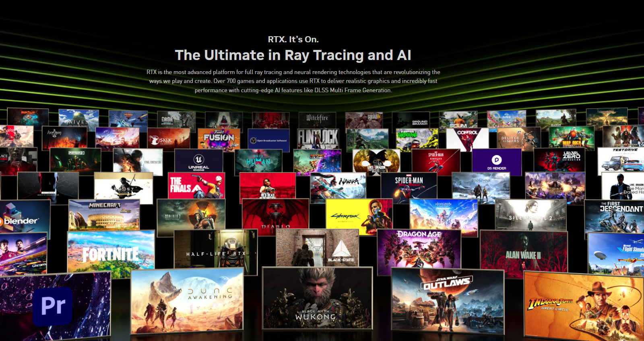Open The Finals thumbnail

[x=196, y=186]
